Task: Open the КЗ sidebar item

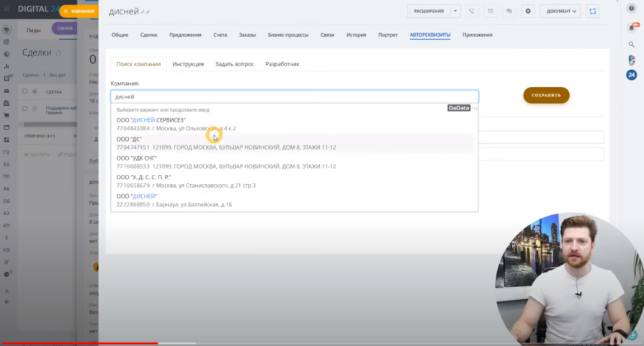Action: [x=6, y=214]
